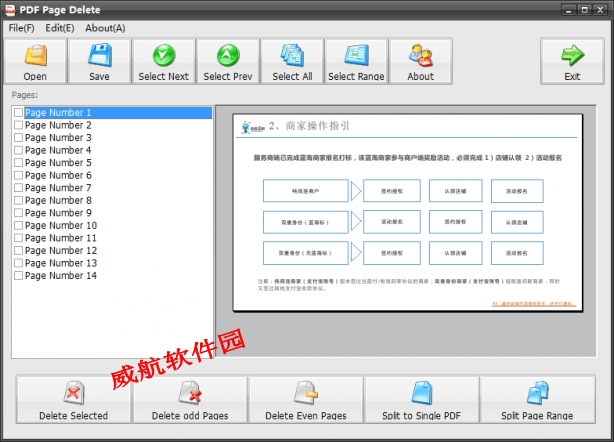The height and width of the screenshot is (442, 614).
Task: Select Prev page toolbar icon
Action: pos(228,61)
